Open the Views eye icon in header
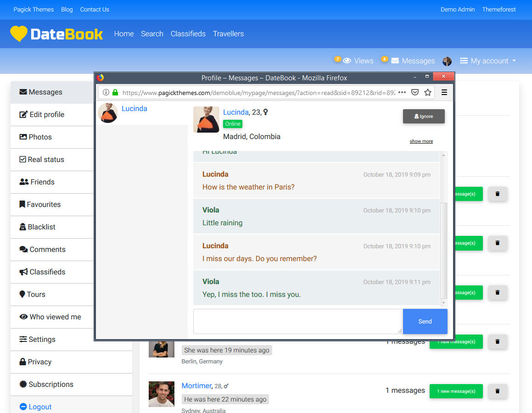Viewport: 532px width, 413px height. pos(347,61)
